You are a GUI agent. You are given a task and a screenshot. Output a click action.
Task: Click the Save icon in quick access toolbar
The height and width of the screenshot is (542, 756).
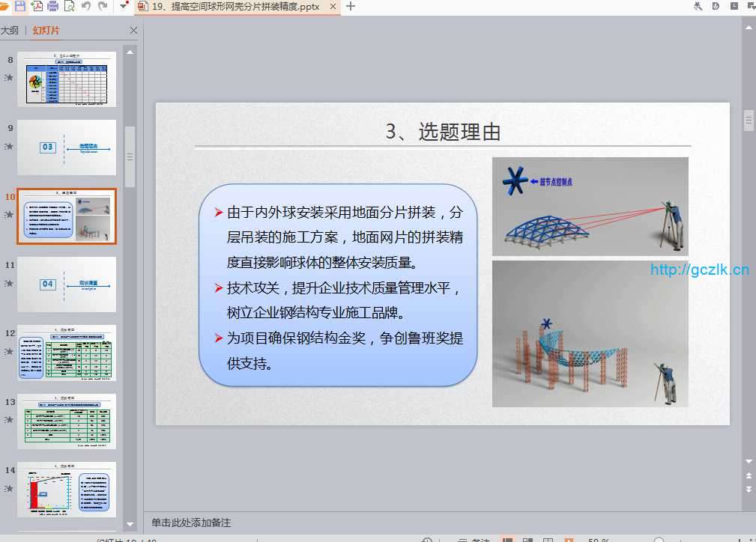[x=20, y=6]
